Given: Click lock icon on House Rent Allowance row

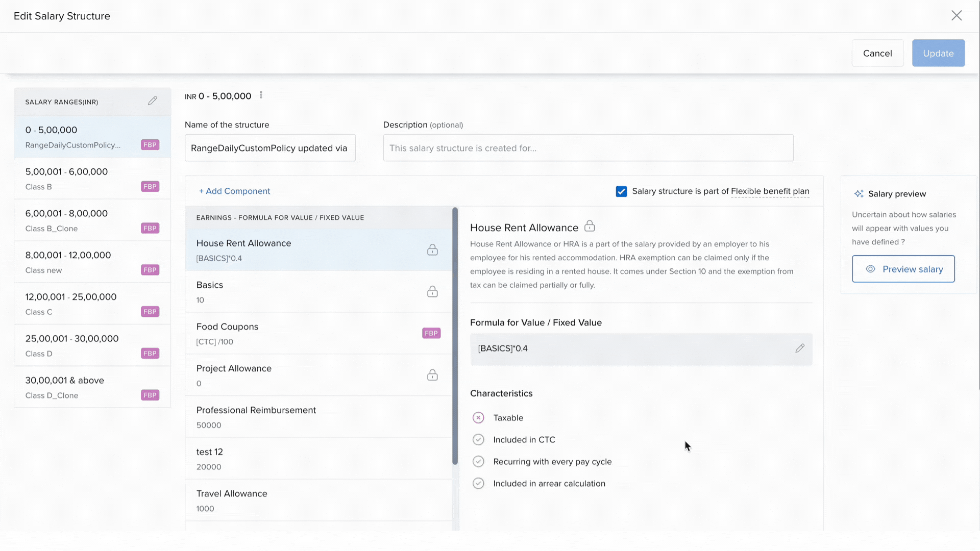Looking at the screenshot, I should point(432,250).
